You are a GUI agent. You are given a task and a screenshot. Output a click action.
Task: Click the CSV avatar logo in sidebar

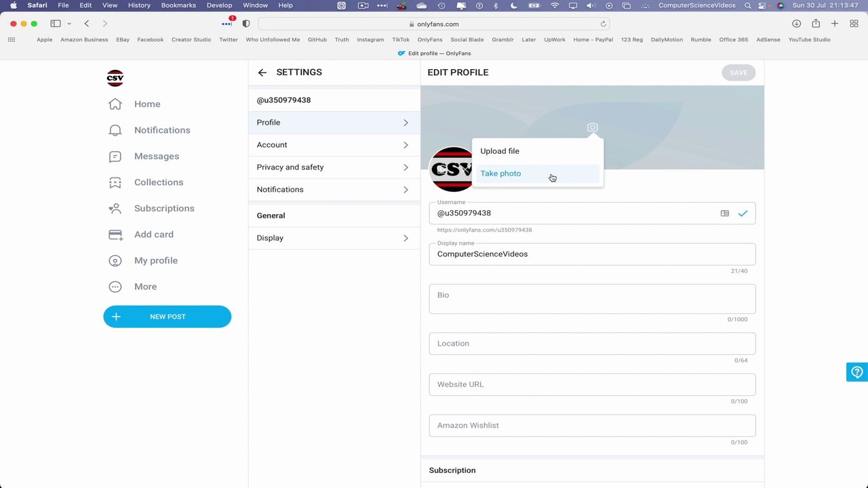coord(115,78)
